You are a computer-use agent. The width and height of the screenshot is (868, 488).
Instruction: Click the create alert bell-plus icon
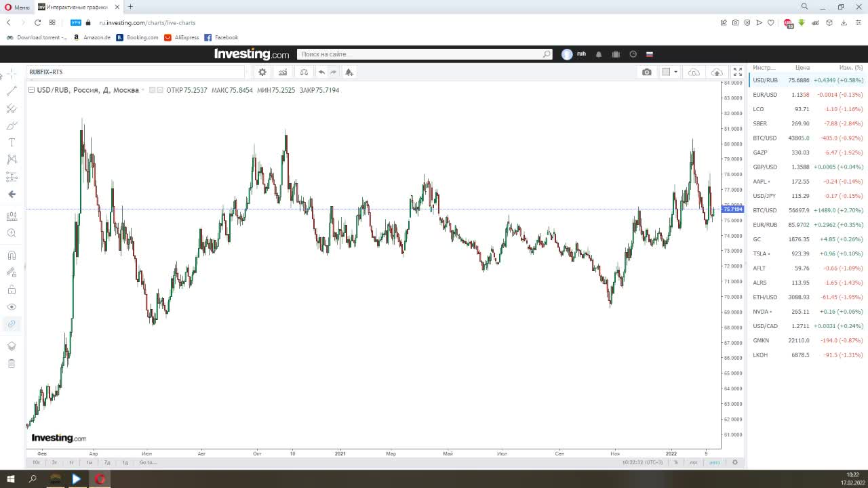[x=349, y=72]
